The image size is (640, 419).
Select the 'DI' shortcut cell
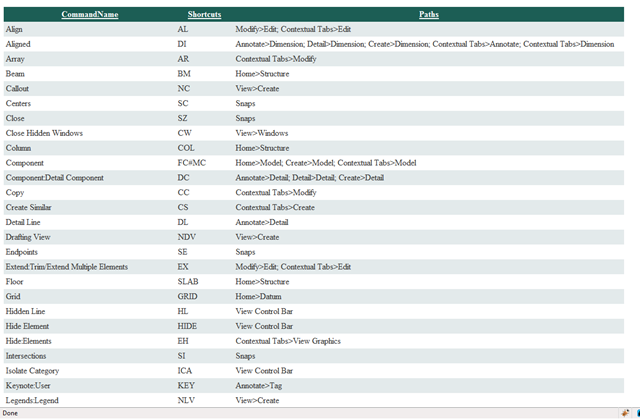pyautogui.click(x=182, y=44)
